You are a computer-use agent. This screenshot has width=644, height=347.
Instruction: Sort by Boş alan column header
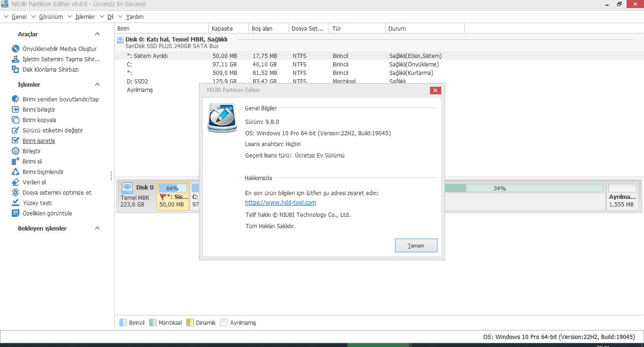point(269,28)
